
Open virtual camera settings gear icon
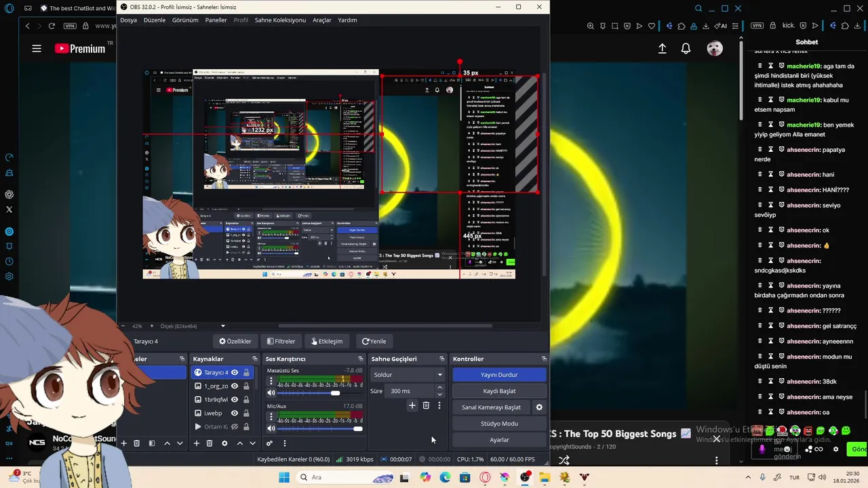pos(539,407)
